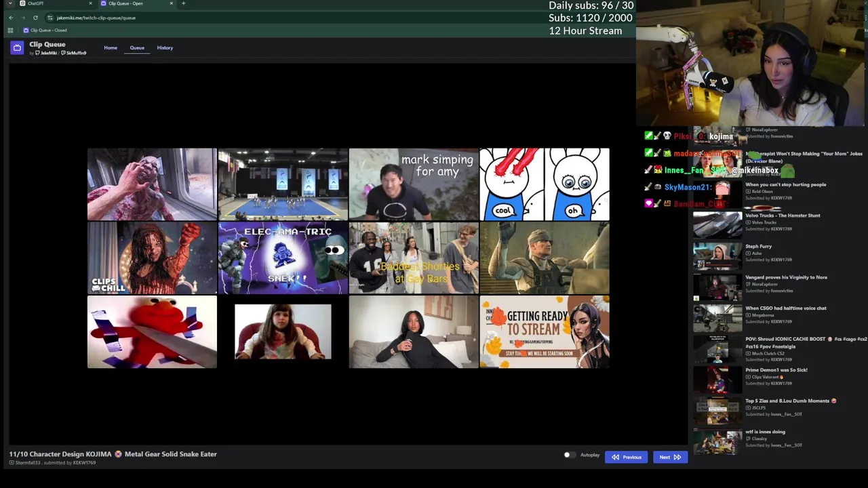Reload the page with the refresh icon
Screen dimensions: 868x488
point(35,18)
